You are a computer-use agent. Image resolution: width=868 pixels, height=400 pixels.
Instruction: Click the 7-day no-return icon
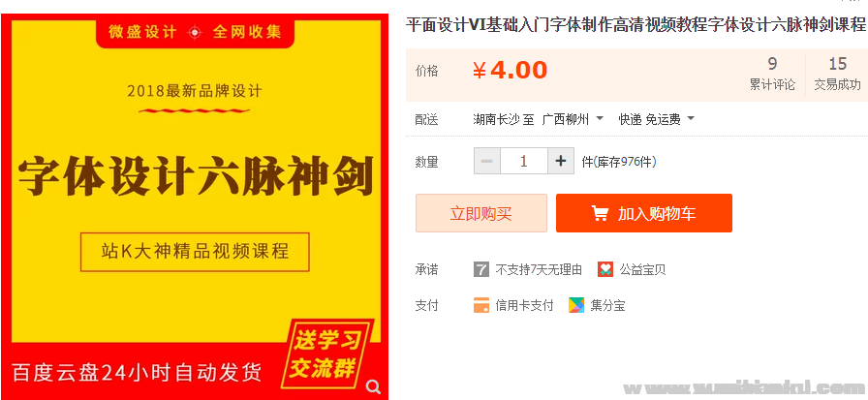click(481, 269)
